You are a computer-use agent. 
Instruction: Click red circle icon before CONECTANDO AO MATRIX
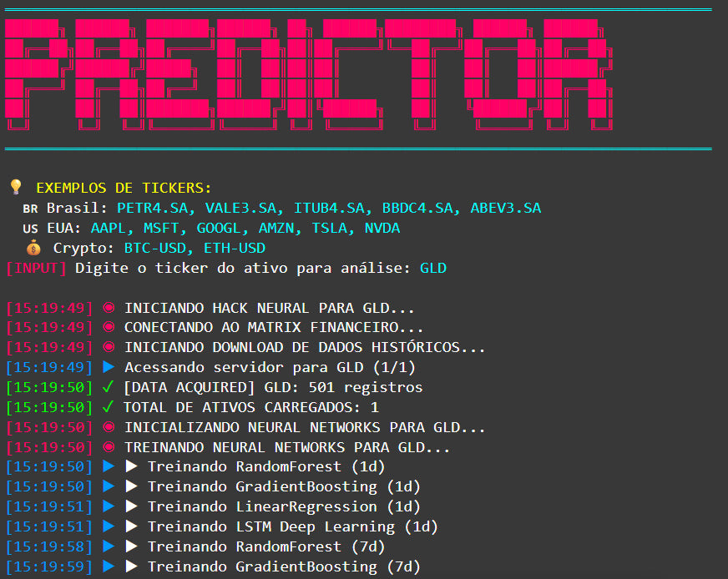click(109, 328)
